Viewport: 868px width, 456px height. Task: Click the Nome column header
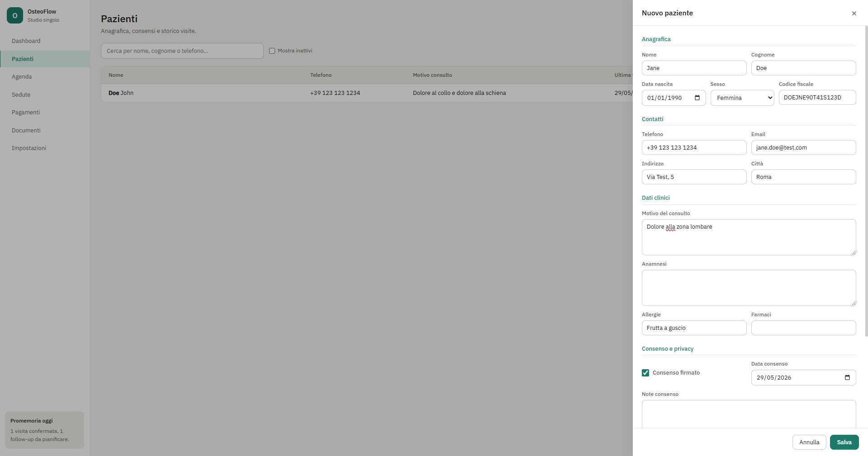116,75
